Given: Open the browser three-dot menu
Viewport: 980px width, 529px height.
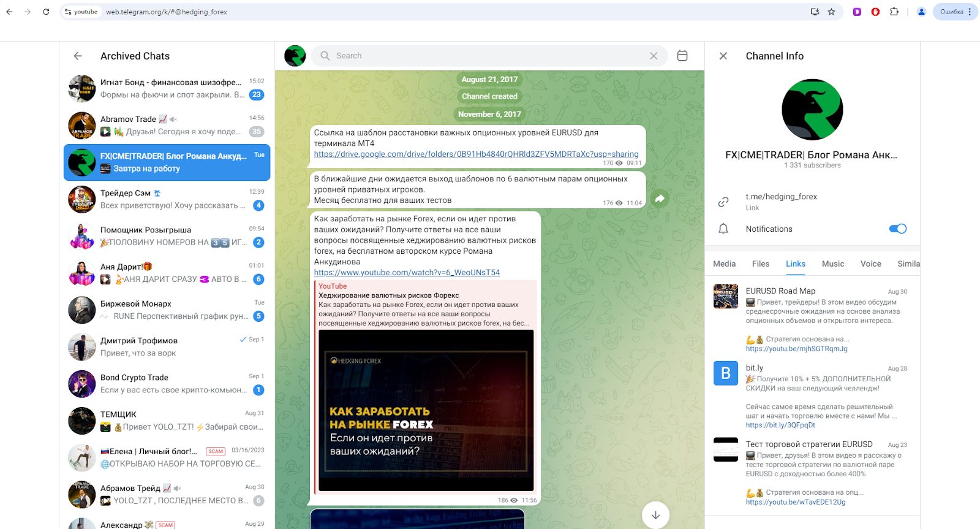Looking at the screenshot, I should (970, 12).
